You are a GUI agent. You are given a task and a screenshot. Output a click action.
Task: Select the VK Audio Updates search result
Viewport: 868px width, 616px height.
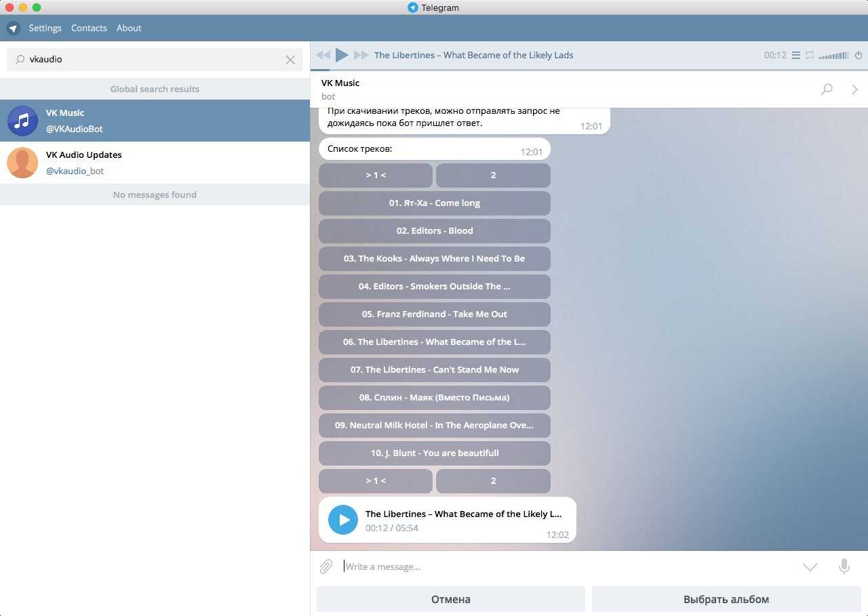click(155, 163)
